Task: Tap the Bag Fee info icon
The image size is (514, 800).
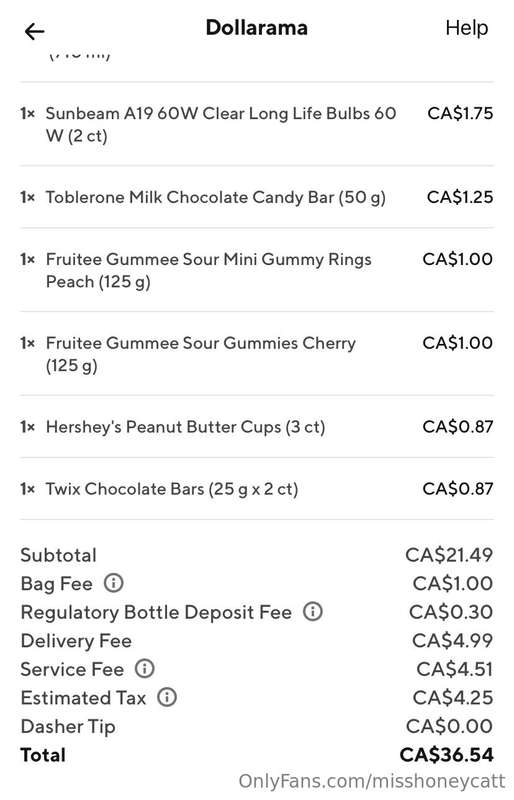Action: tap(113, 583)
